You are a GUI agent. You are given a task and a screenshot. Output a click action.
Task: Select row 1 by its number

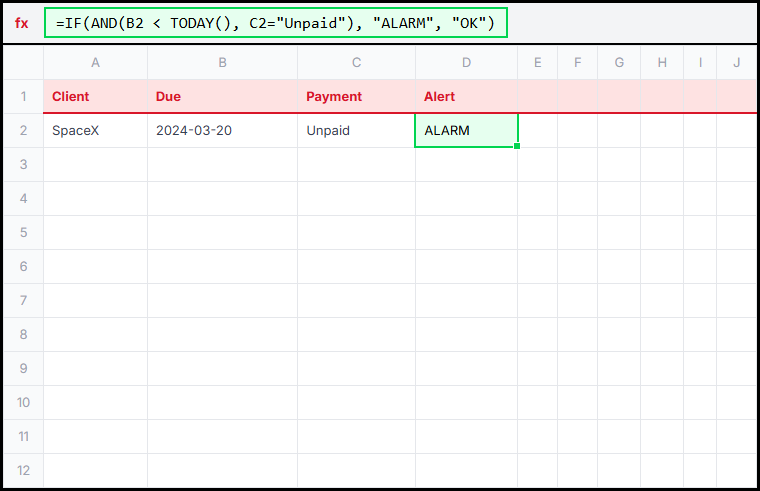[23, 97]
